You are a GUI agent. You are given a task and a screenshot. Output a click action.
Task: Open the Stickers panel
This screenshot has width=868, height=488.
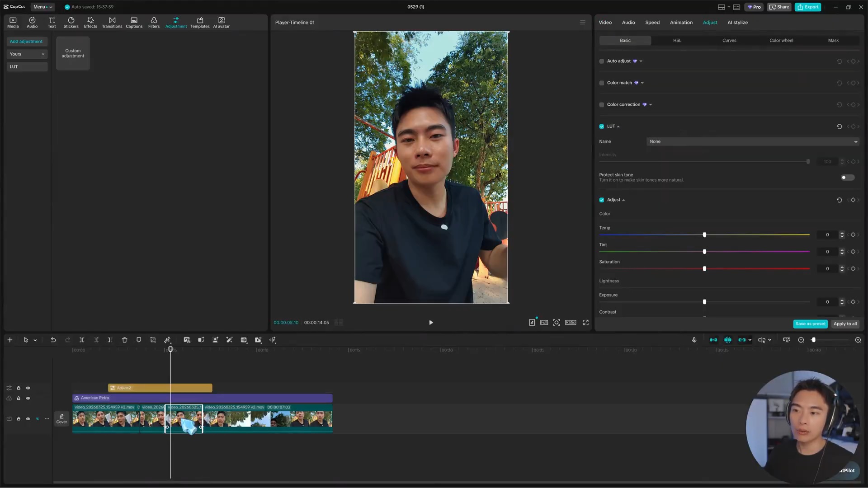pos(71,23)
